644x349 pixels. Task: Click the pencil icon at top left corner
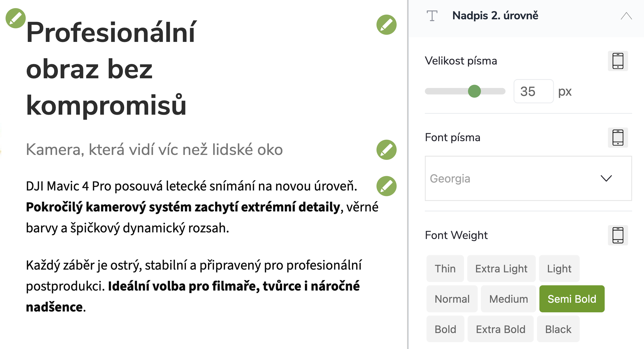coord(15,18)
